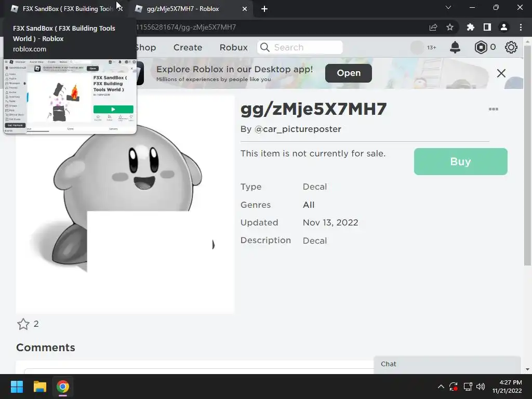Open the item's three-dot options menu

(494, 109)
